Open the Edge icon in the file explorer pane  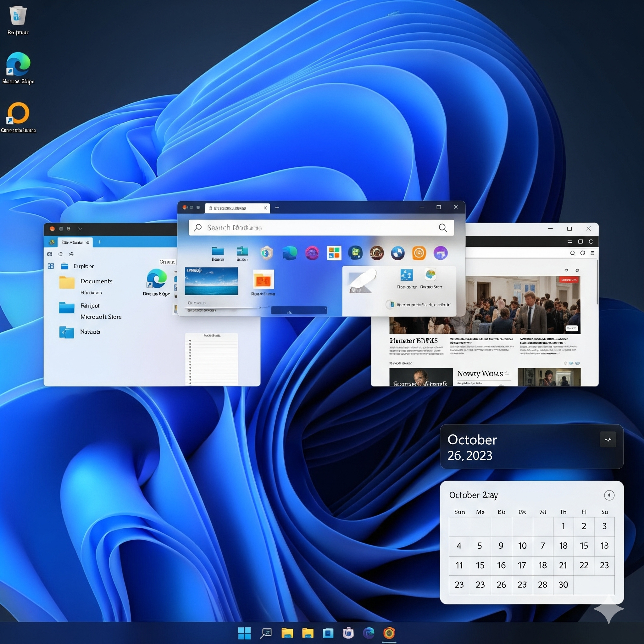(x=156, y=279)
